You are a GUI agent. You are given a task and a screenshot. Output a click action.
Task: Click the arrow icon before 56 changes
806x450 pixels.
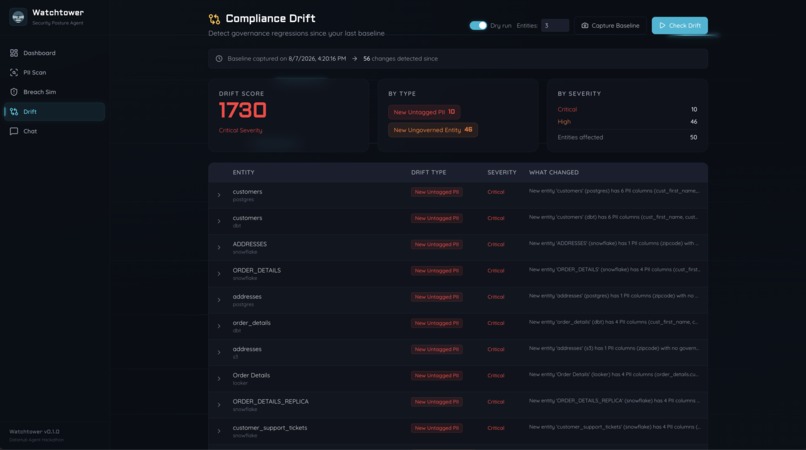(x=355, y=59)
